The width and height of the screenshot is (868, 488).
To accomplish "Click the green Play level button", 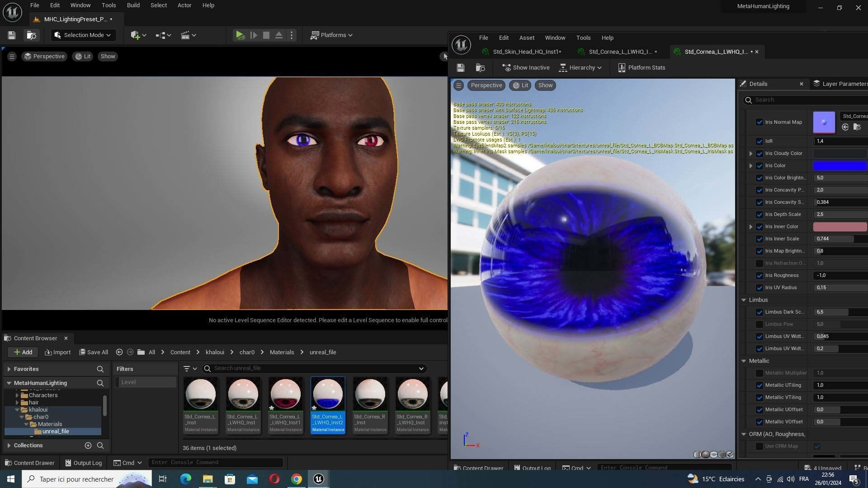I will click(240, 35).
